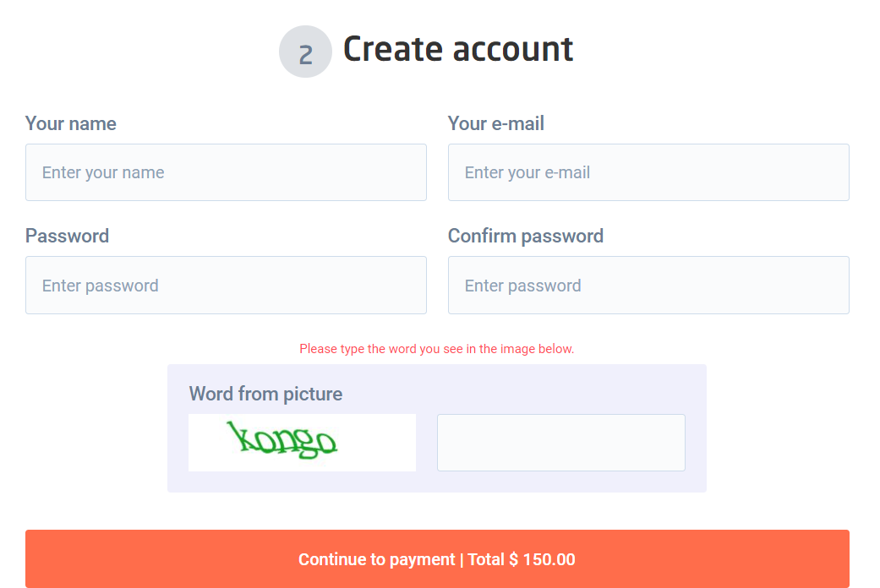
Task: Click the green kongo captcha image
Action: [302, 443]
